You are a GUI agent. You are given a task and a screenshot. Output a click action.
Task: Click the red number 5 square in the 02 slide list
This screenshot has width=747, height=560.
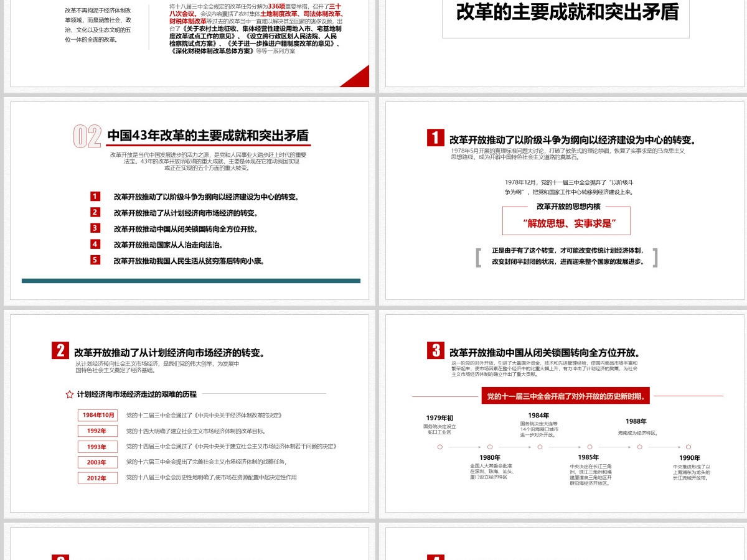click(95, 260)
